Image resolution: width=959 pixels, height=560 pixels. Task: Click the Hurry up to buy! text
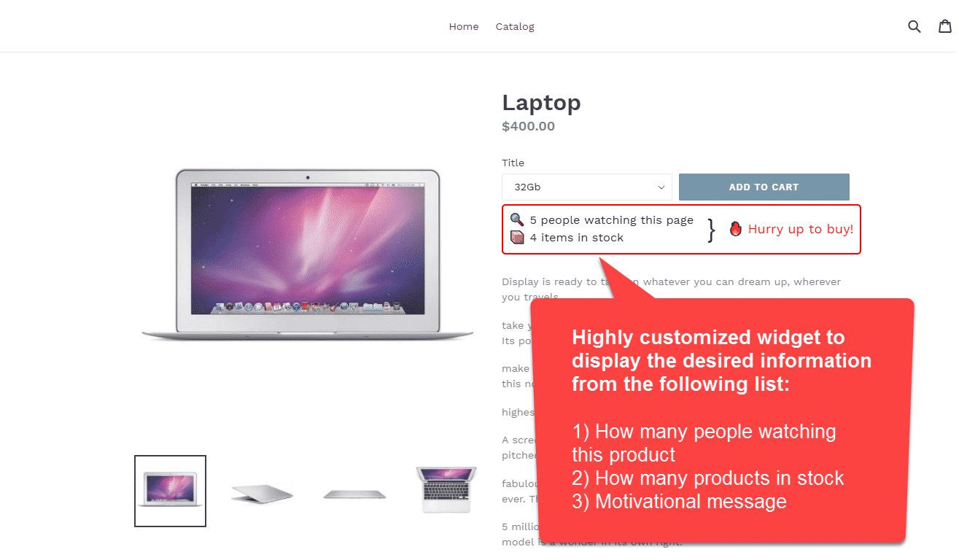click(801, 229)
